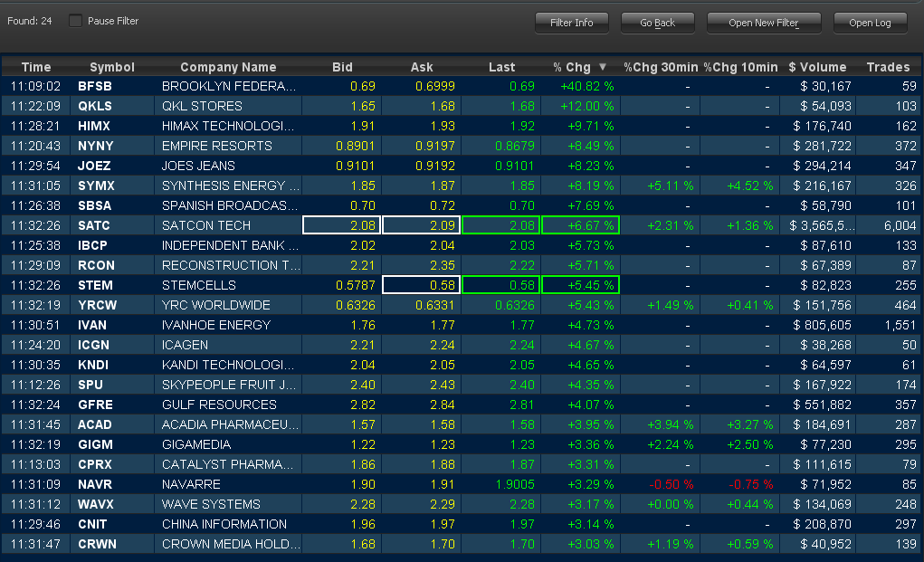Click SATC bid cell 2.08

(x=342, y=225)
